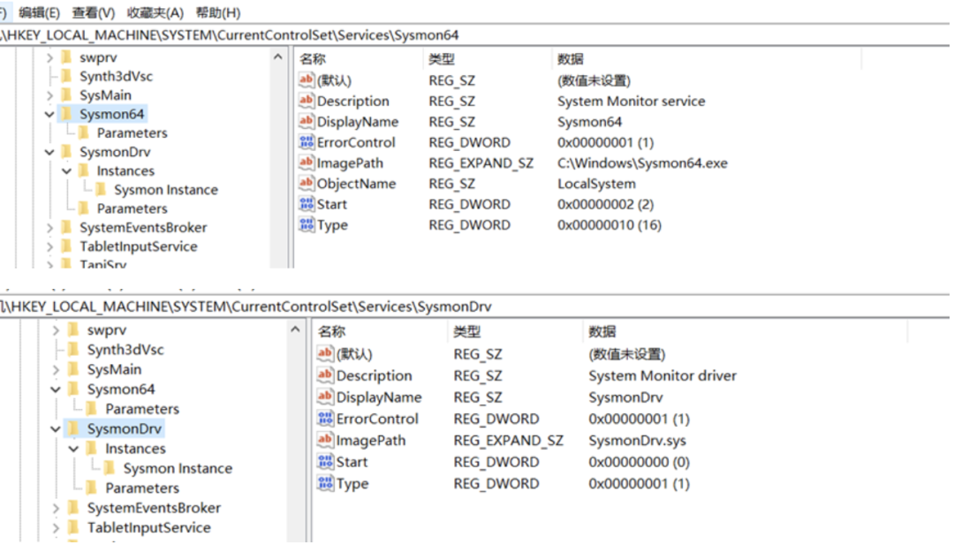Image resolution: width=954 pixels, height=560 pixels.
Task: Collapse the Sysmon64 key in the bottom tree
Action: click(56, 389)
